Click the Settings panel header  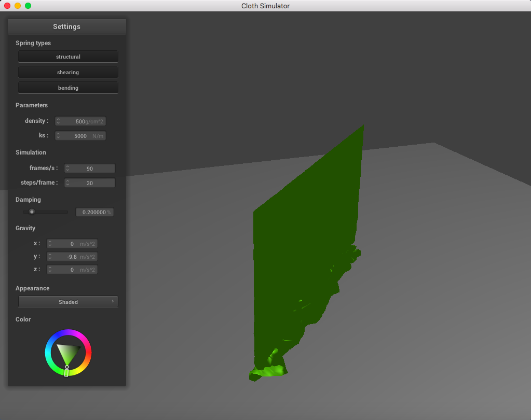point(67,26)
